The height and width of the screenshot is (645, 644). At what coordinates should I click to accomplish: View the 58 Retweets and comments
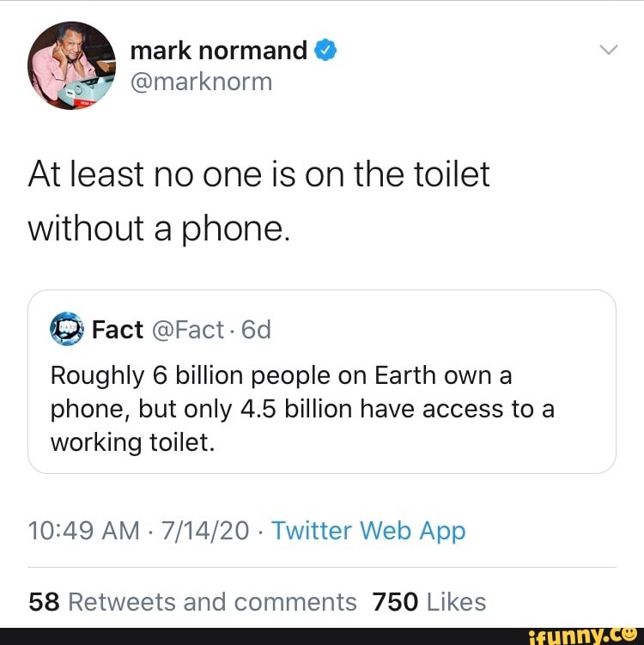(x=192, y=602)
